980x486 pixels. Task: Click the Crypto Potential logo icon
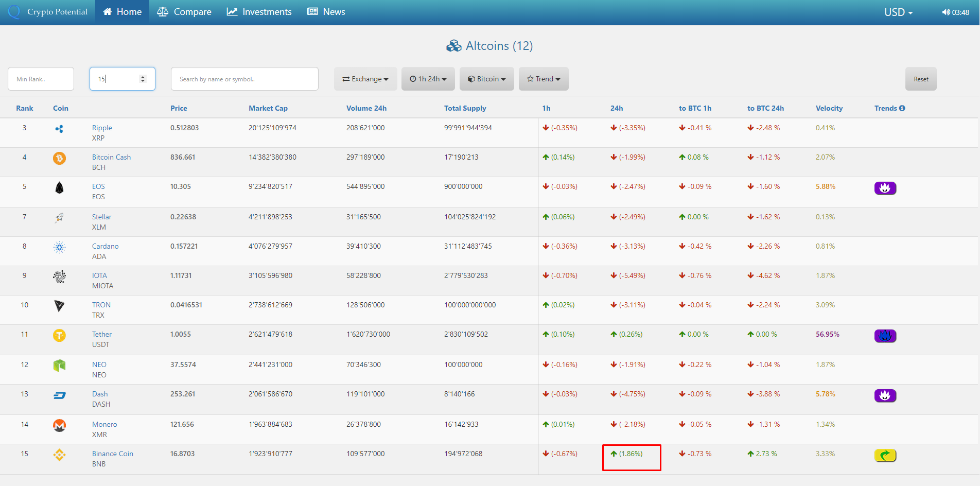click(14, 12)
